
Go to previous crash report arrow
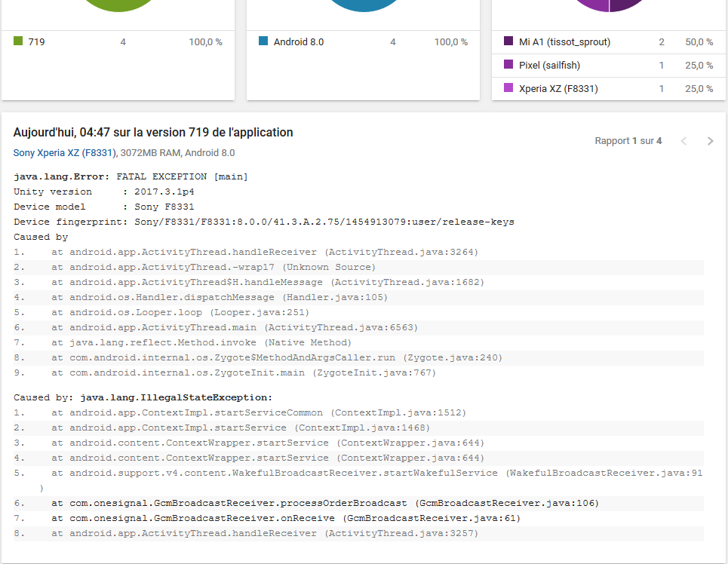click(x=683, y=141)
